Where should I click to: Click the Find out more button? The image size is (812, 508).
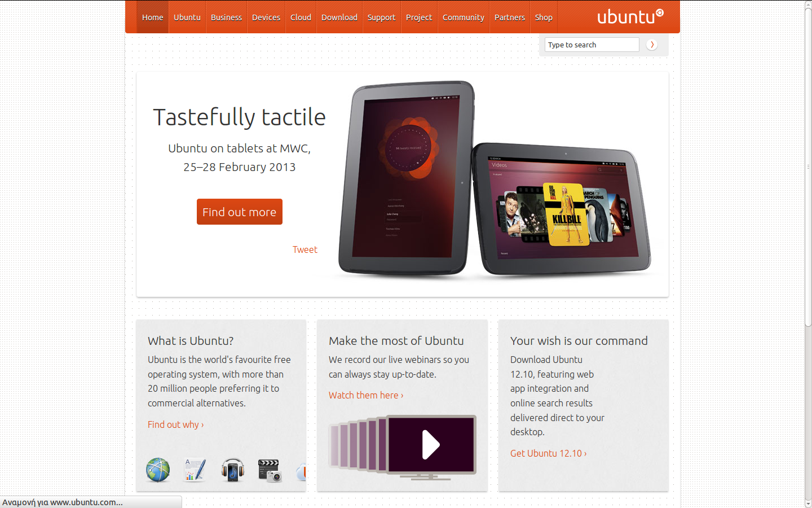click(240, 212)
